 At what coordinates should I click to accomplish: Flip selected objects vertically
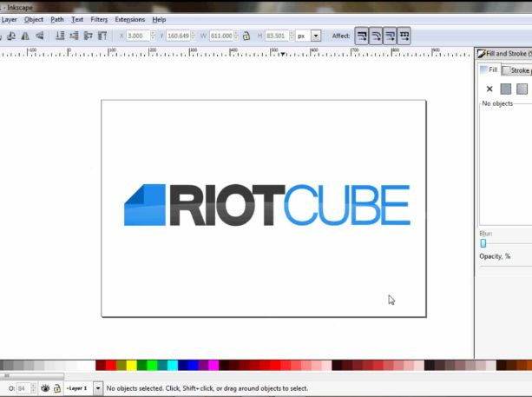pos(40,36)
